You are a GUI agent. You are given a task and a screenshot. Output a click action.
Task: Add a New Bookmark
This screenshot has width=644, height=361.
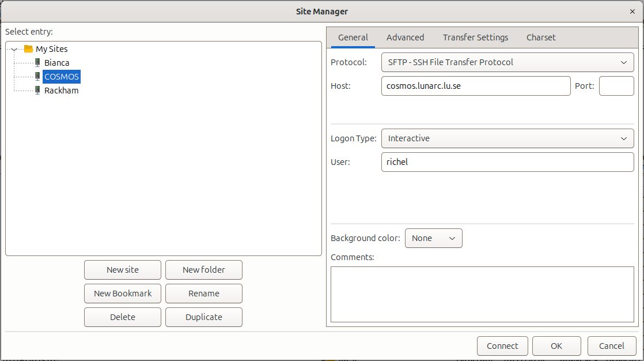pos(122,293)
